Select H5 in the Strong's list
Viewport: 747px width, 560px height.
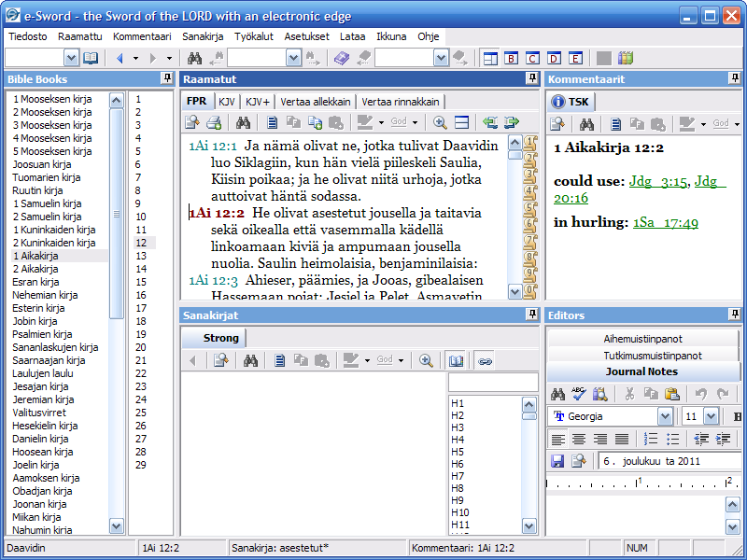(458, 452)
